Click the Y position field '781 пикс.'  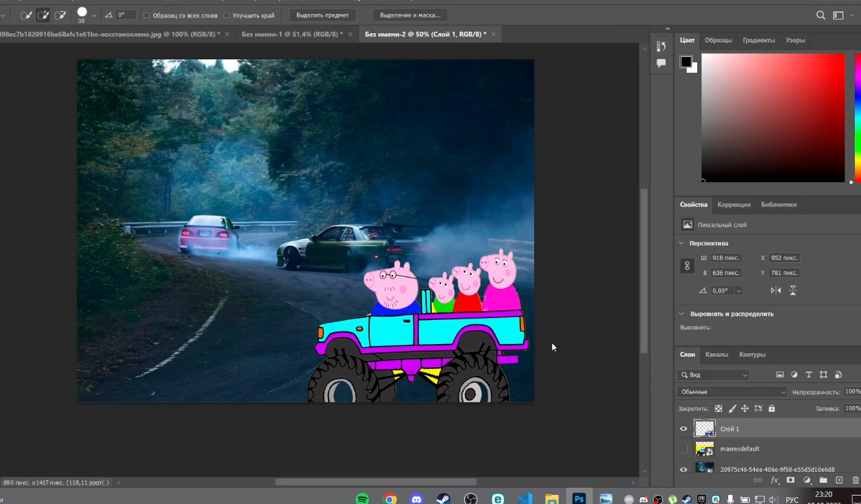[784, 273]
